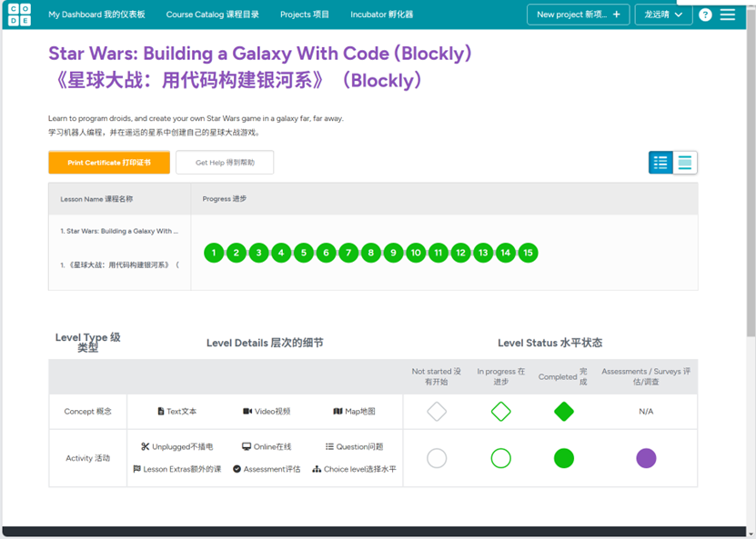Click the Code.org logo
Screen dimensions: 756x539
19,15
